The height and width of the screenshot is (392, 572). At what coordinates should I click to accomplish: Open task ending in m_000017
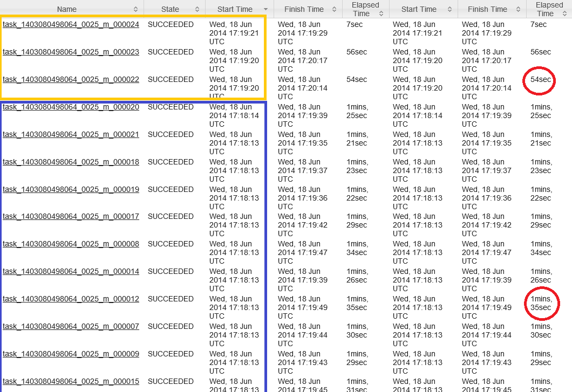[71, 216]
